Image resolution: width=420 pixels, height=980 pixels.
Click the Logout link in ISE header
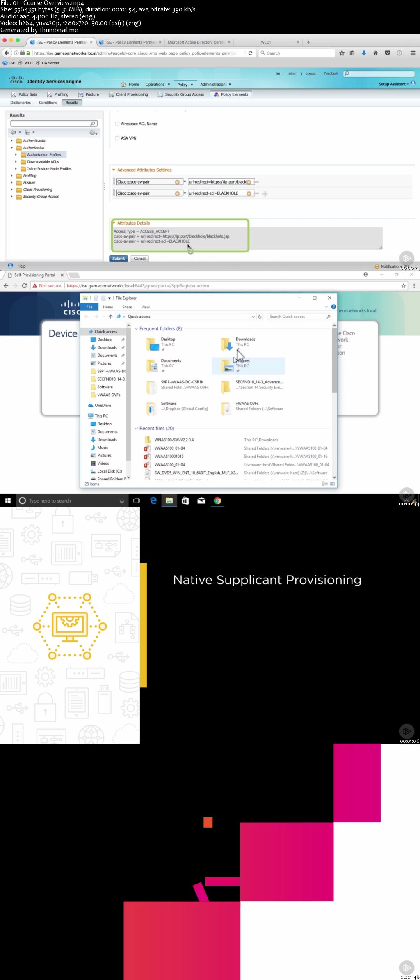310,73
